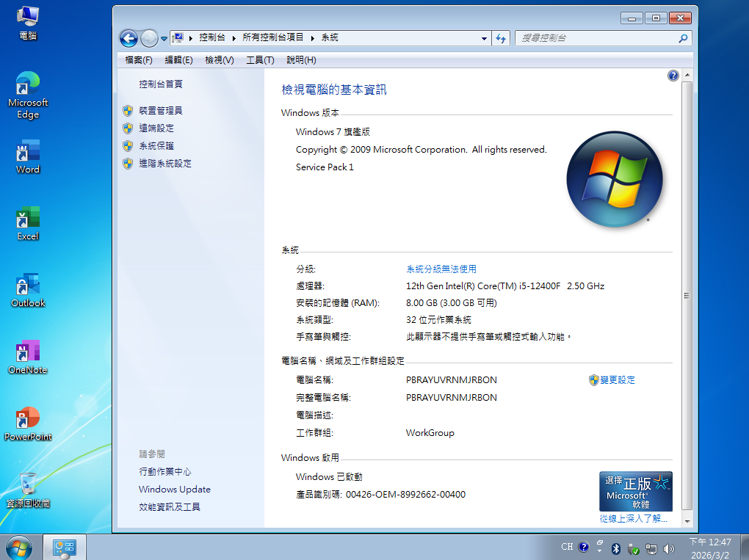
Task: Click the 搜尋控制台 search field
Action: coord(595,38)
